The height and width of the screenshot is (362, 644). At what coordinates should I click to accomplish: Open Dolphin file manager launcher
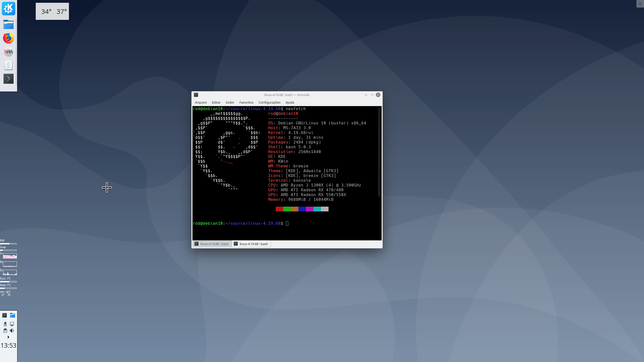tap(8, 24)
